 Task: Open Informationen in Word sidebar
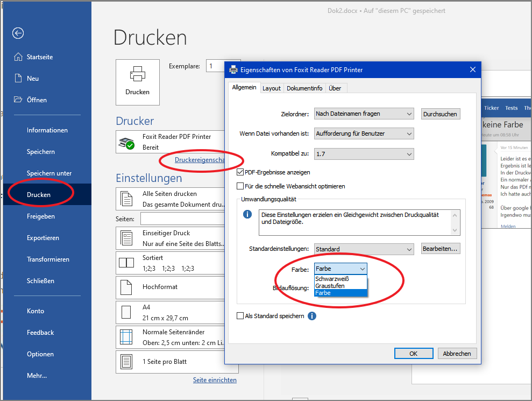pyautogui.click(x=47, y=130)
